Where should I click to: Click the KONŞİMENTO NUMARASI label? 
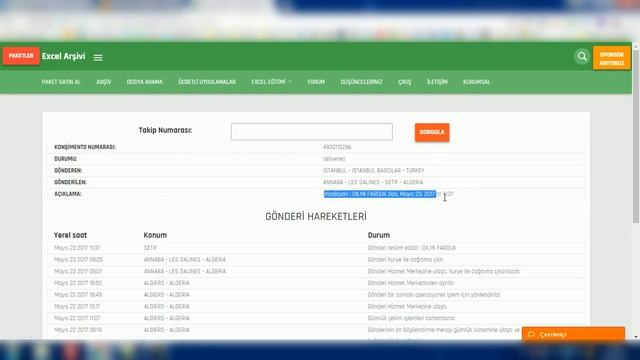click(85, 147)
